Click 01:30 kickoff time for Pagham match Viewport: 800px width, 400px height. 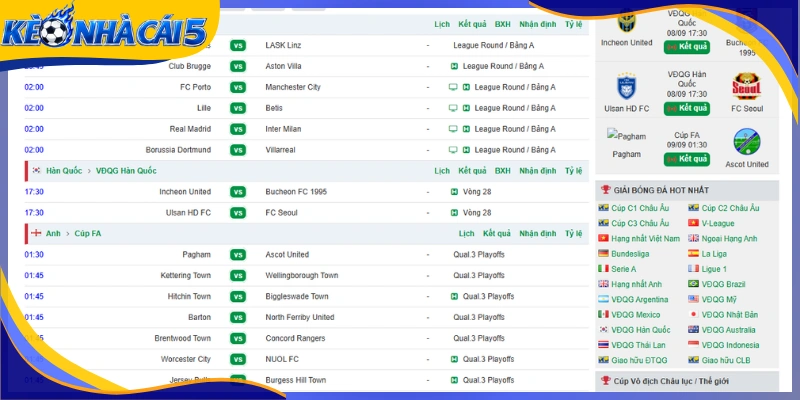(34, 255)
